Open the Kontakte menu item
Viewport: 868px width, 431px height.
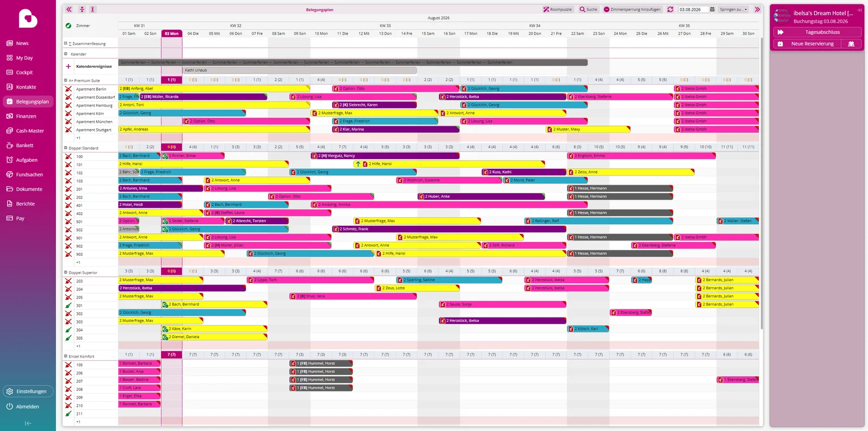pyautogui.click(x=26, y=87)
